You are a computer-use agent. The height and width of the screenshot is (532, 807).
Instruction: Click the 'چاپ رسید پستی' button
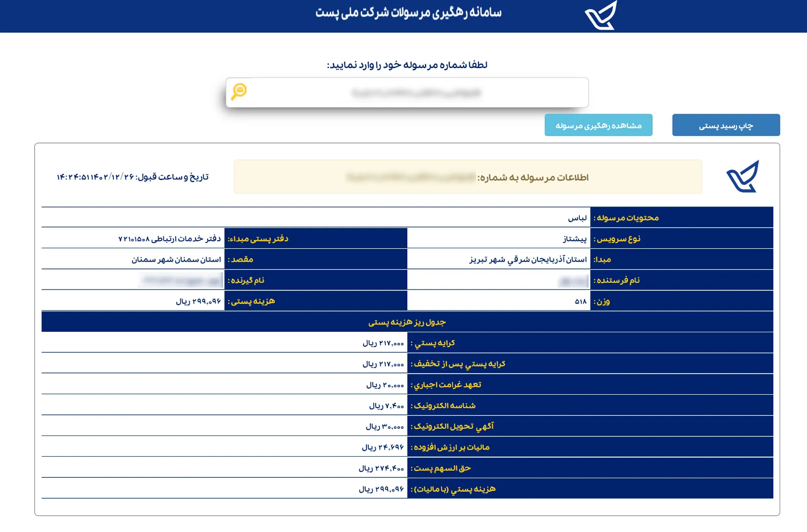pos(726,125)
